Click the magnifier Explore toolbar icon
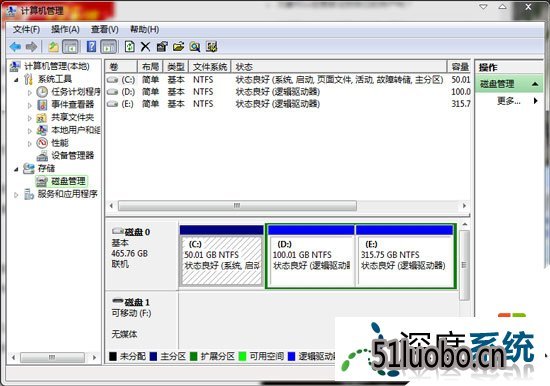The image size is (550, 386). pyautogui.click(x=195, y=47)
